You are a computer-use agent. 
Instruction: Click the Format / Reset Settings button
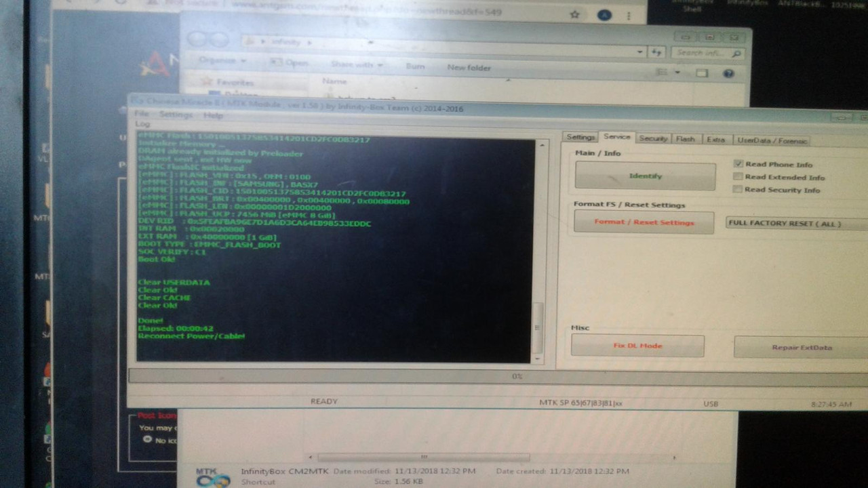[x=644, y=222]
